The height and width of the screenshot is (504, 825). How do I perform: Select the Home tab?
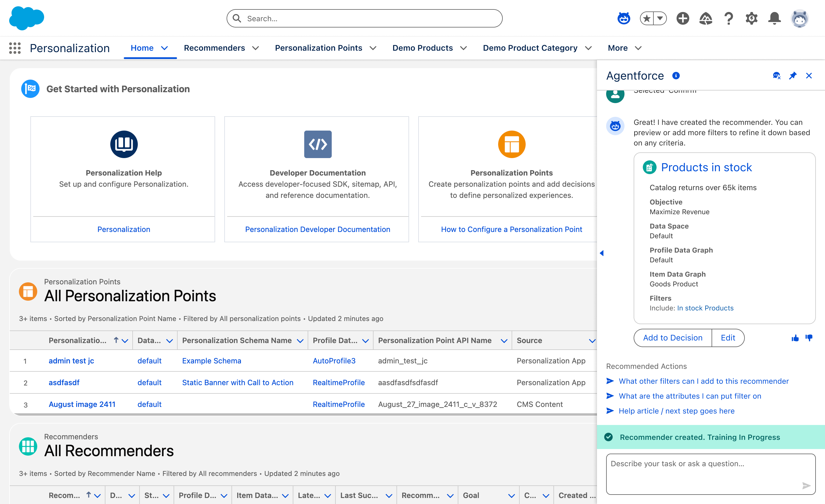pyautogui.click(x=142, y=48)
